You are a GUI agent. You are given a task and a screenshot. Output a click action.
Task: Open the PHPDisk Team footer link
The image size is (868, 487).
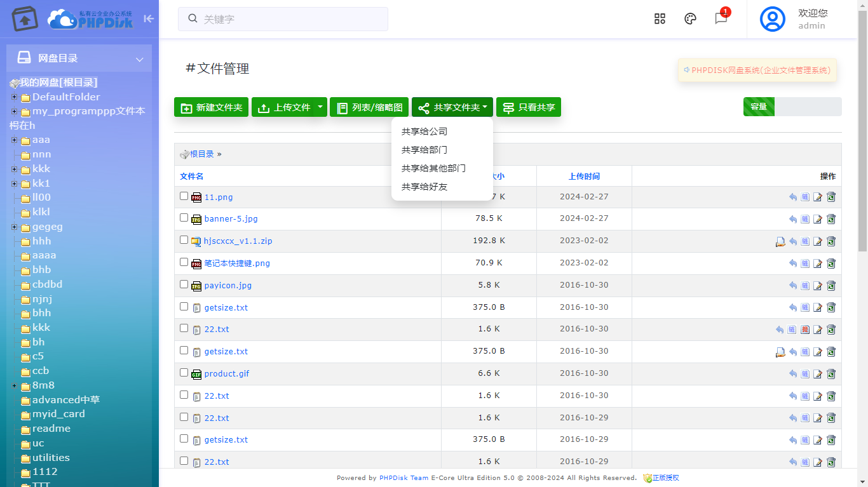pyautogui.click(x=403, y=478)
